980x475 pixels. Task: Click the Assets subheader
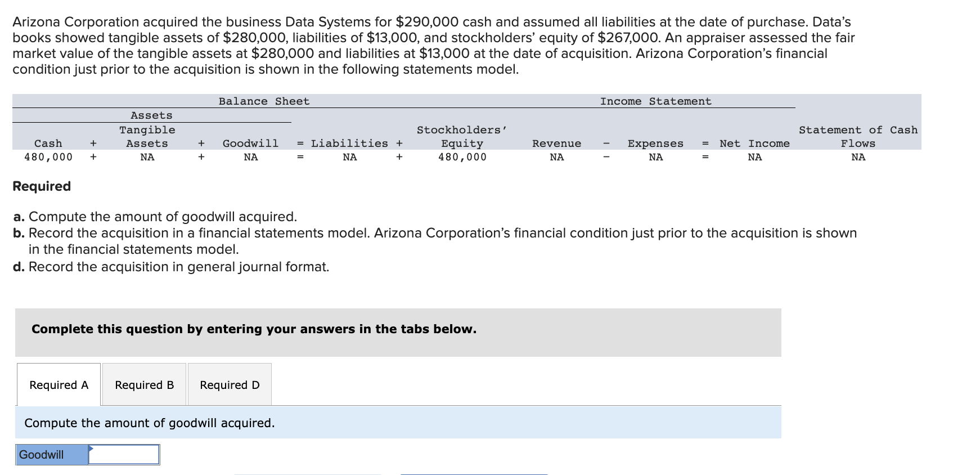(x=151, y=115)
